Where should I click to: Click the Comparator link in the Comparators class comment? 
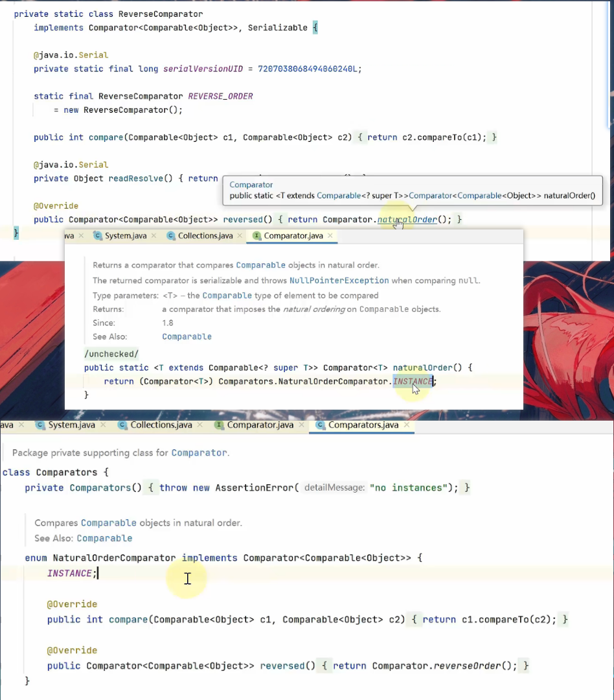198,452
